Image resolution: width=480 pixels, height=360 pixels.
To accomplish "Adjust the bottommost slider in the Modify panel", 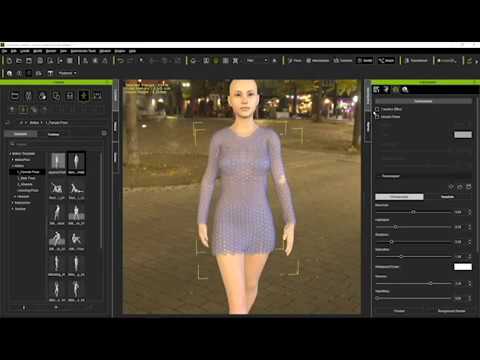I will 413,298.
